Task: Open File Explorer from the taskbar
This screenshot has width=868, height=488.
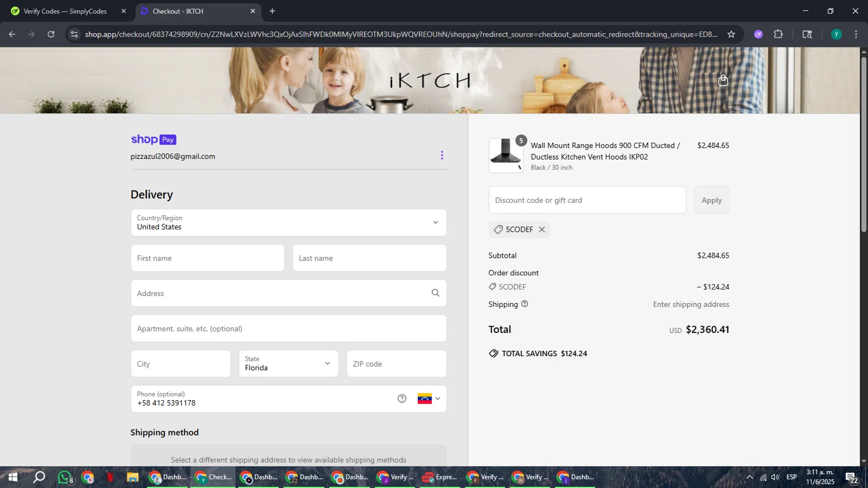Action: click(x=133, y=477)
